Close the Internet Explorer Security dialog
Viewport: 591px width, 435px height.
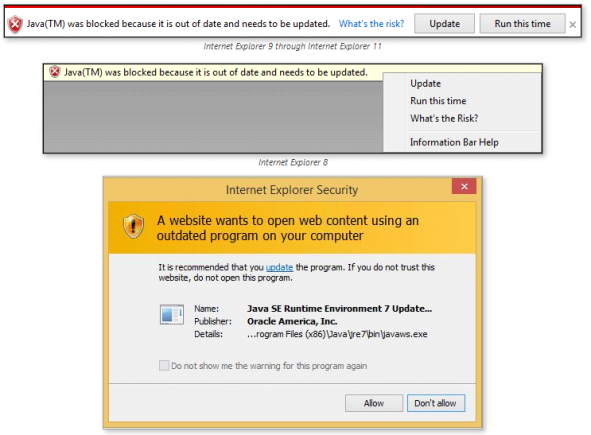coord(464,187)
